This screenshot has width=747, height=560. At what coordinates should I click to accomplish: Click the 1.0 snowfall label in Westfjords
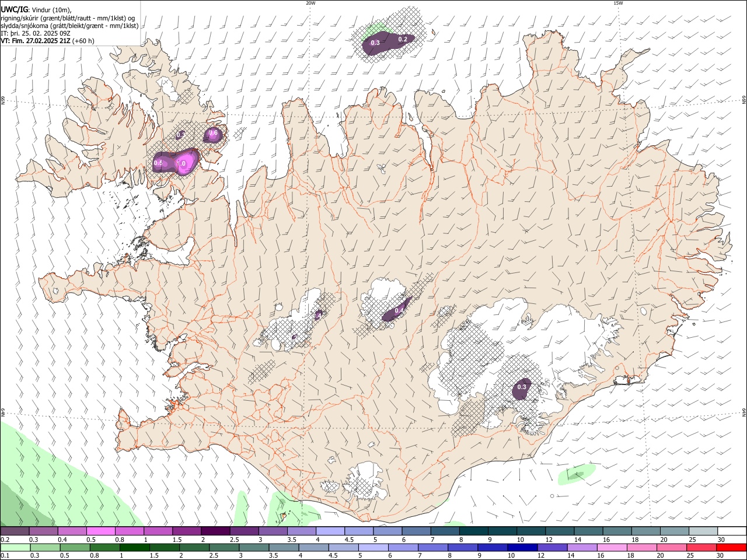pyautogui.click(x=181, y=164)
